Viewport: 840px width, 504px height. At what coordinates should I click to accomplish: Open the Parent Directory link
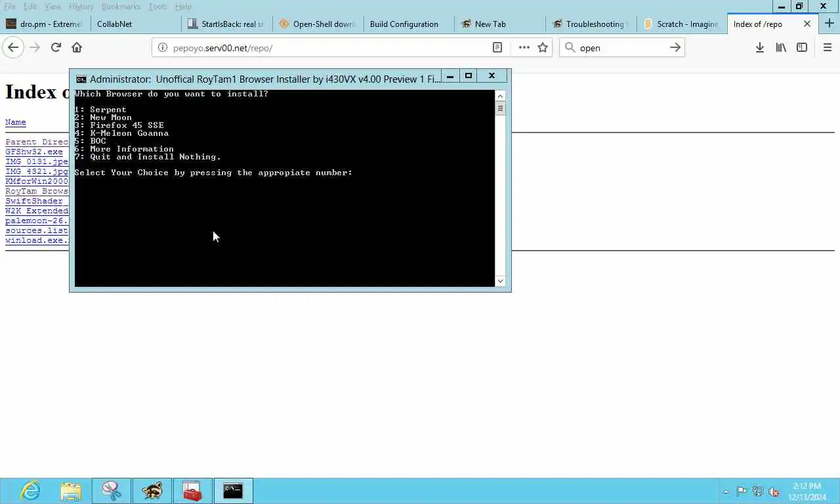[37, 142]
